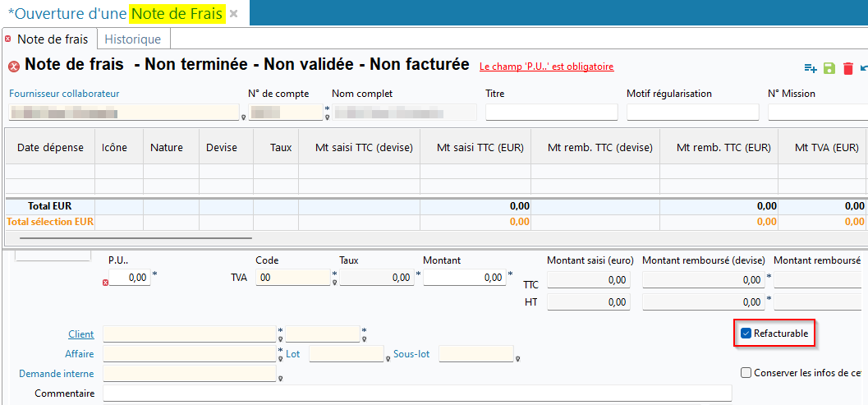Click the 'P.U. est obligatoire' error link
The width and height of the screenshot is (868, 405).
point(546,67)
